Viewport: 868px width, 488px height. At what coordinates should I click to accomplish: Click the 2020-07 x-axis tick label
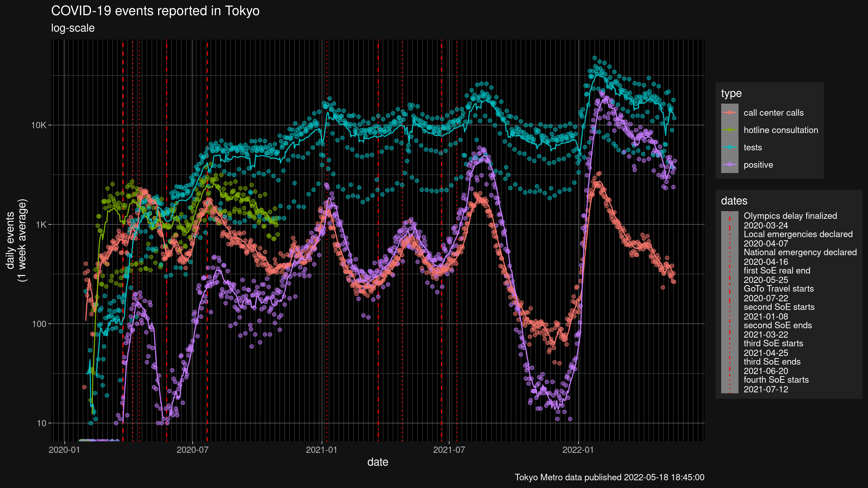[192, 450]
